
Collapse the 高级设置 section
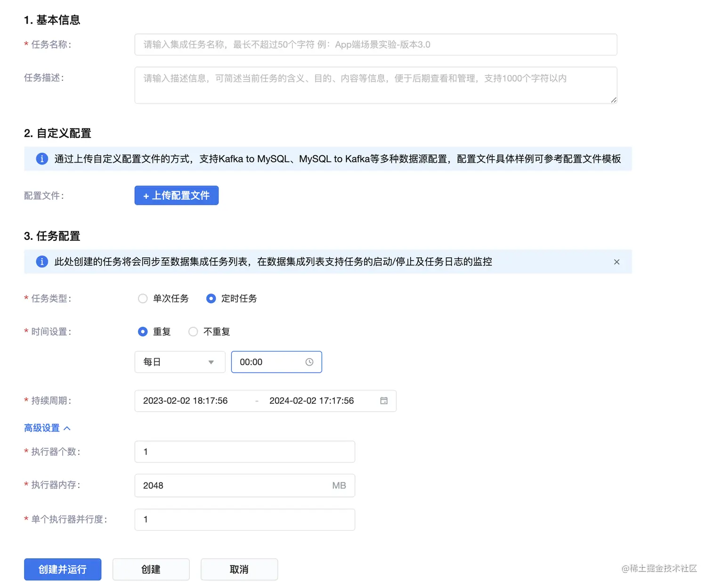(47, 428)
